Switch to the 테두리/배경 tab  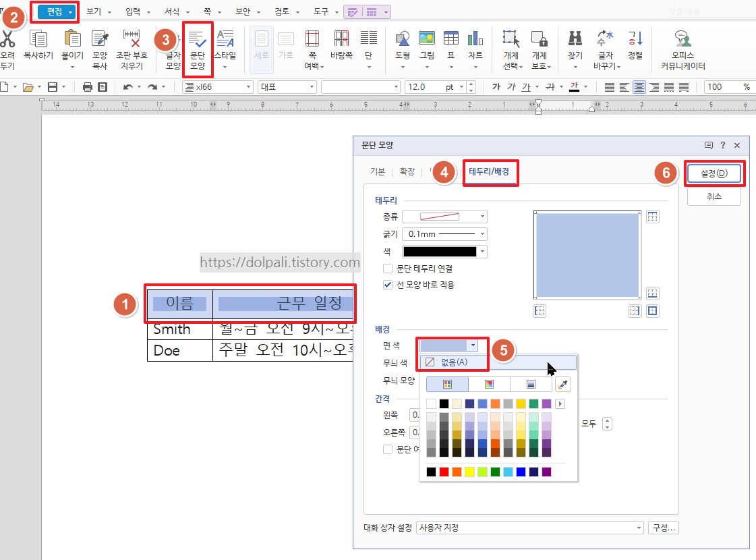point(490,173)
